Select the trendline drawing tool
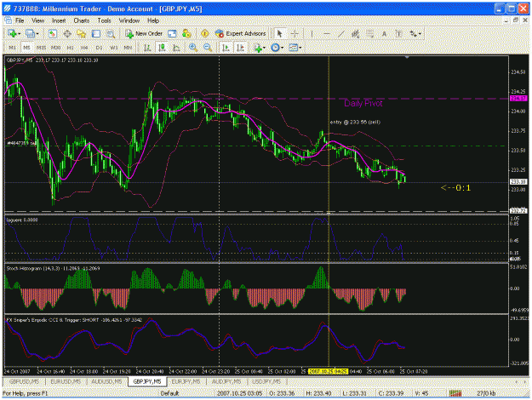 pos(341,33)
